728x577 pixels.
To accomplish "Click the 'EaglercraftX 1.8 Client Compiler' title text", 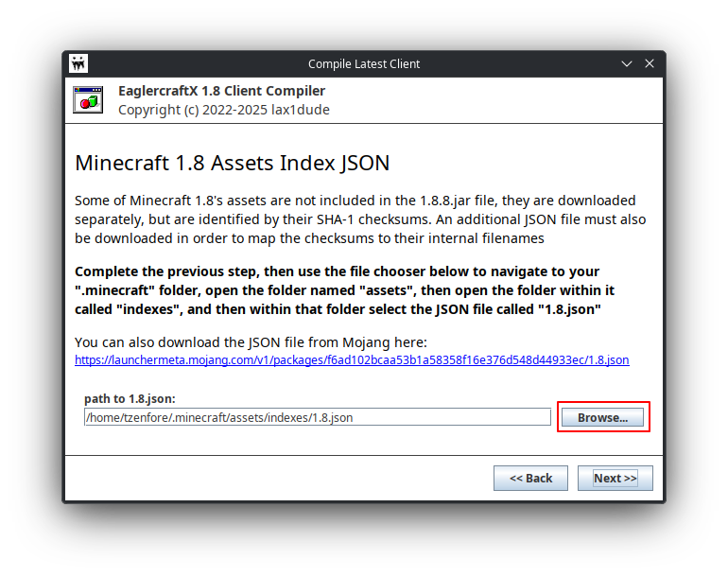I will (222, 91).
